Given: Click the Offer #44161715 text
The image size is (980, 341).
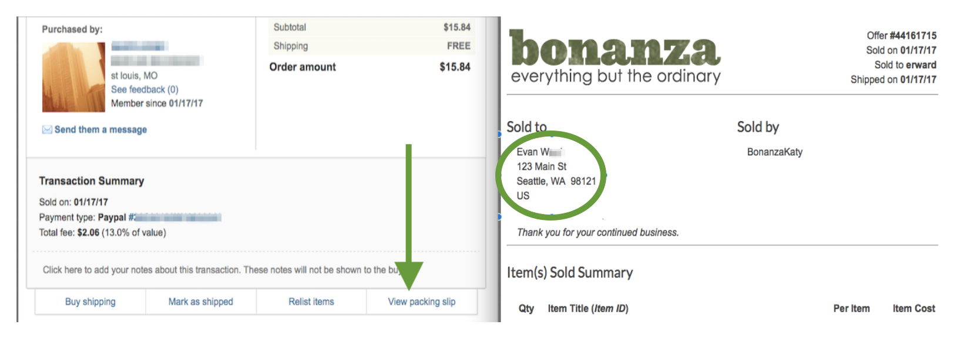Looking at the screenshot, I should [x=901, y=35].
